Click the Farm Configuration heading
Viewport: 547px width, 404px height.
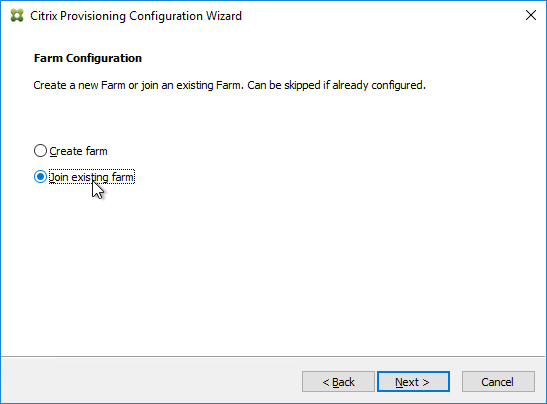coord(88,58)
